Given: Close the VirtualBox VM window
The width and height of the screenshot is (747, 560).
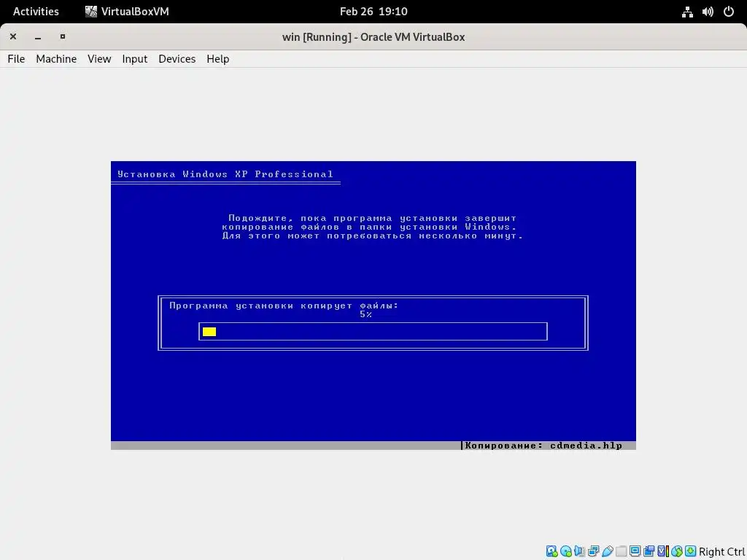Looking at the screenshot, I should pos(13,36).
